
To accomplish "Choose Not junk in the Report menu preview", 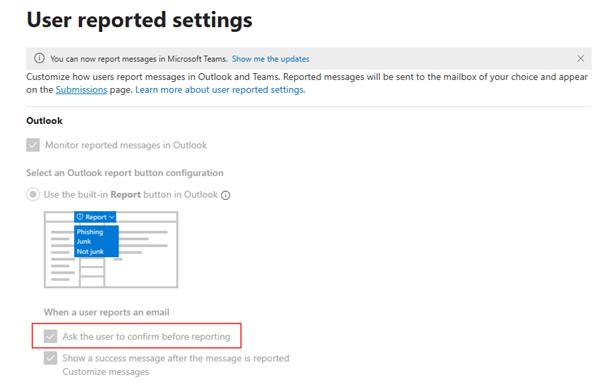I will pyautogui.click(x=90, y=251).
